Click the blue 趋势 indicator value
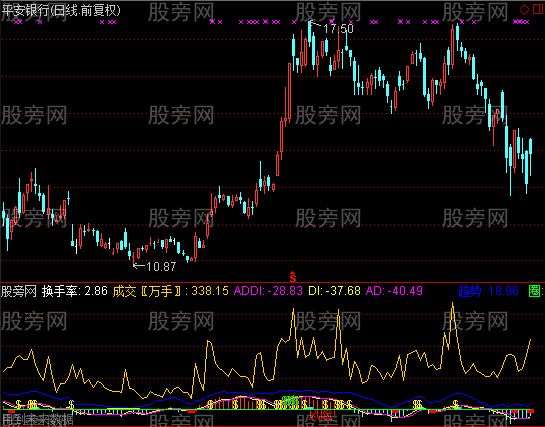The height and width of the screenshot is (427, 545). [488, 291]
